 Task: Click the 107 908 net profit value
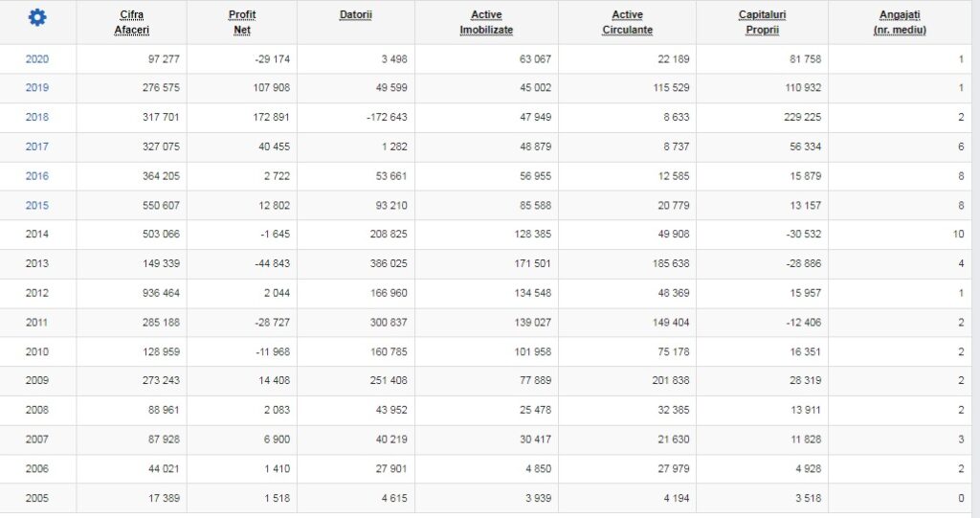[271, 87]
